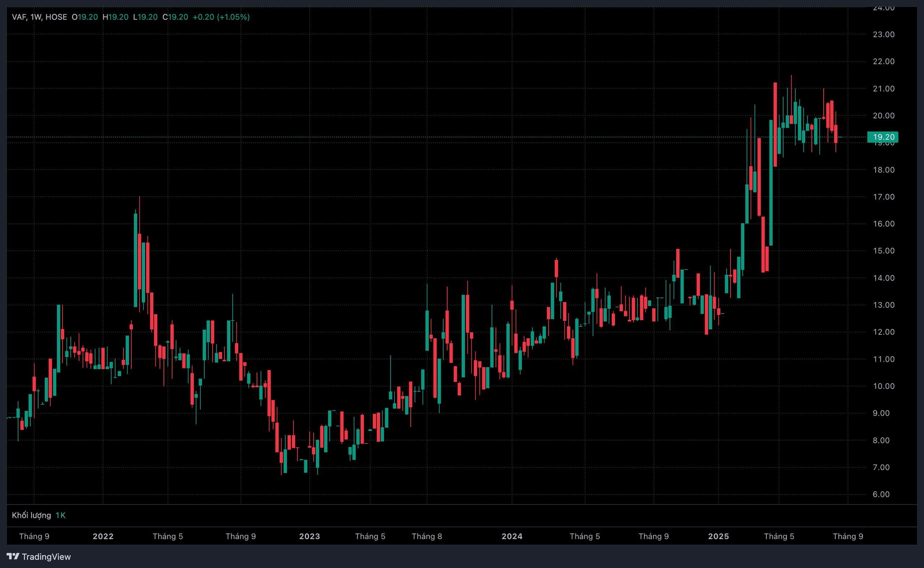The width and height of the screenshot is (924, 568).
Task: Click the 11.00 price axis label
Action: point(884,359)
